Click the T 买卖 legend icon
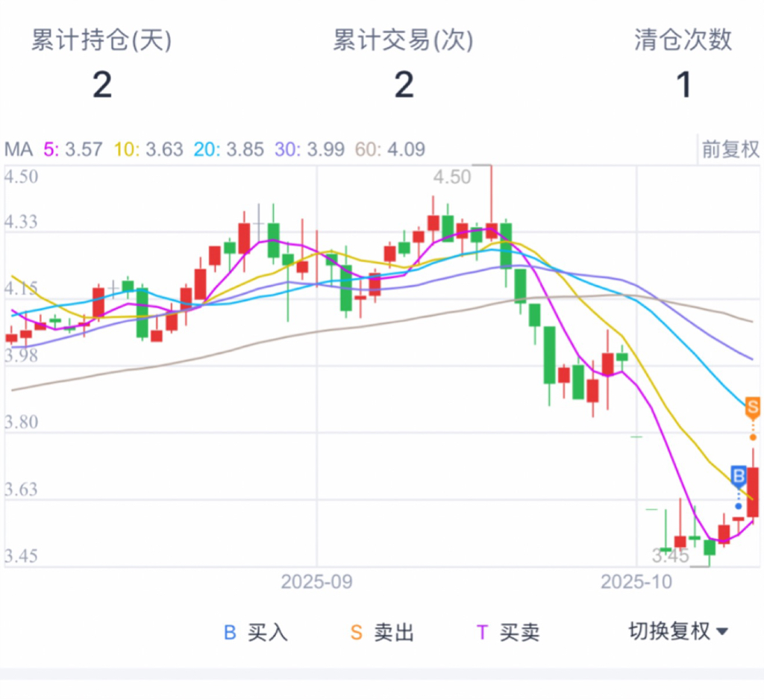 coord(482,633)
